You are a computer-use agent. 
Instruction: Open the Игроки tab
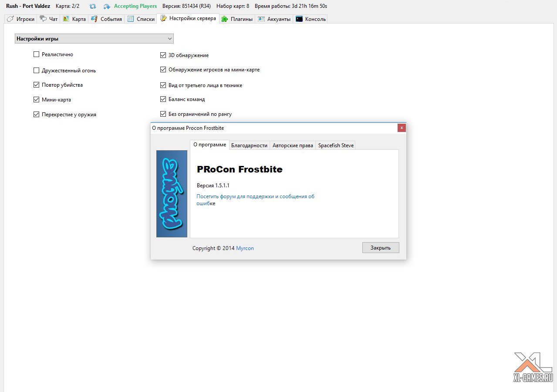(20, 19)
